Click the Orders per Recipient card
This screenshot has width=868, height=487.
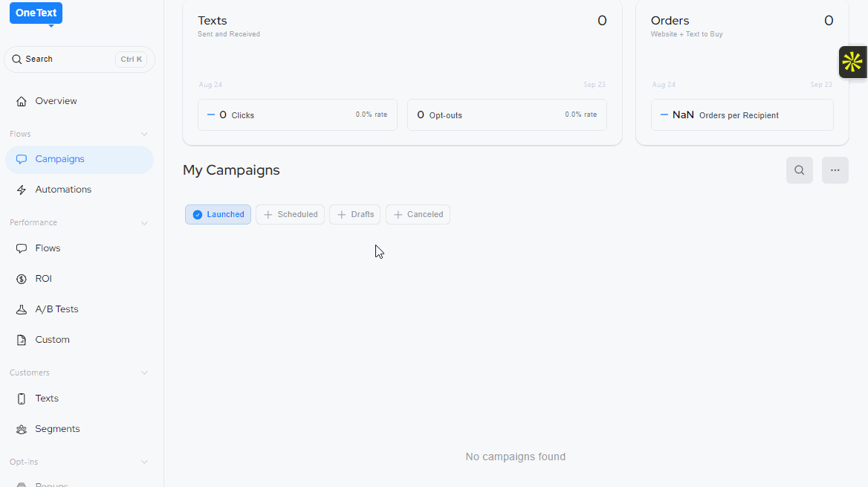742,115
